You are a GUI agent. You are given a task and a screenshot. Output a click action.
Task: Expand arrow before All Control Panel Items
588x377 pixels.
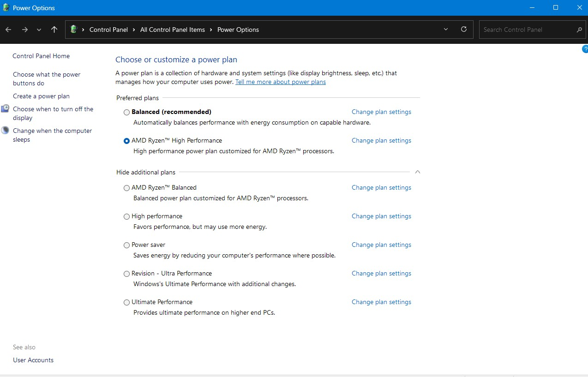[134, 30]
